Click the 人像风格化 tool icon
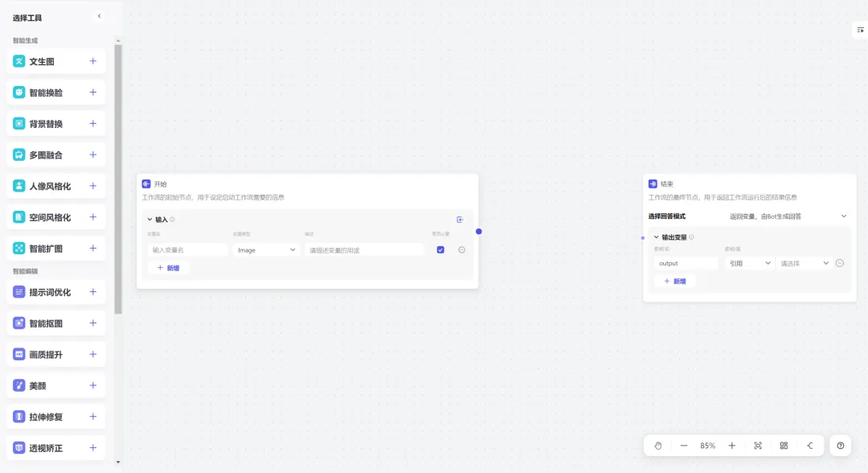The height and width of the screenshot is (473, 868). (18, 186)
